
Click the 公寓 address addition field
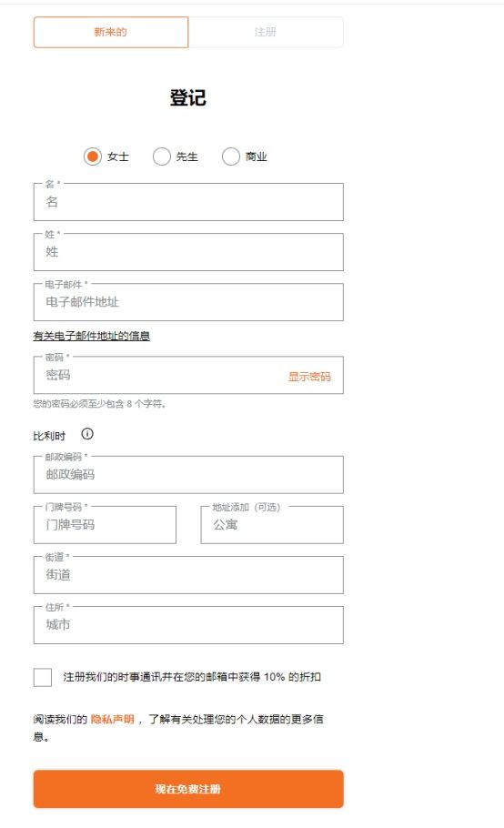pos(272,525)
